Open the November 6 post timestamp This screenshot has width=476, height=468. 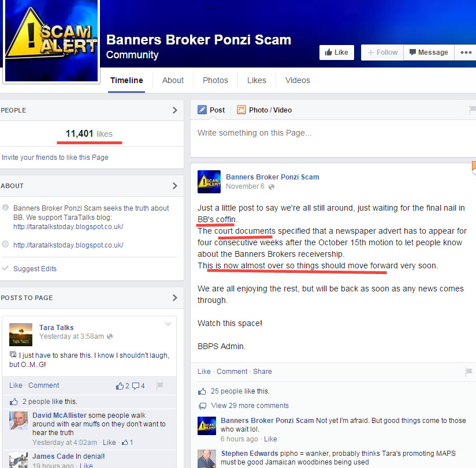(x=245, y=186)
